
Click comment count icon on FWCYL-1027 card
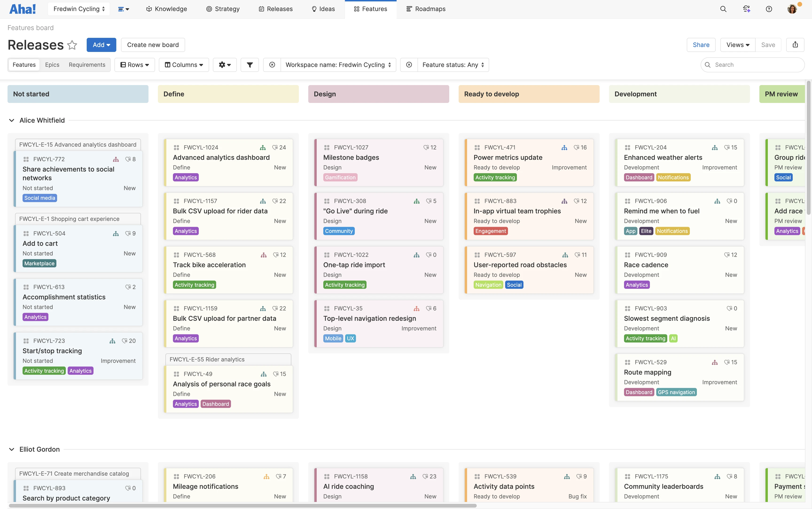click(x=426, y=147)
